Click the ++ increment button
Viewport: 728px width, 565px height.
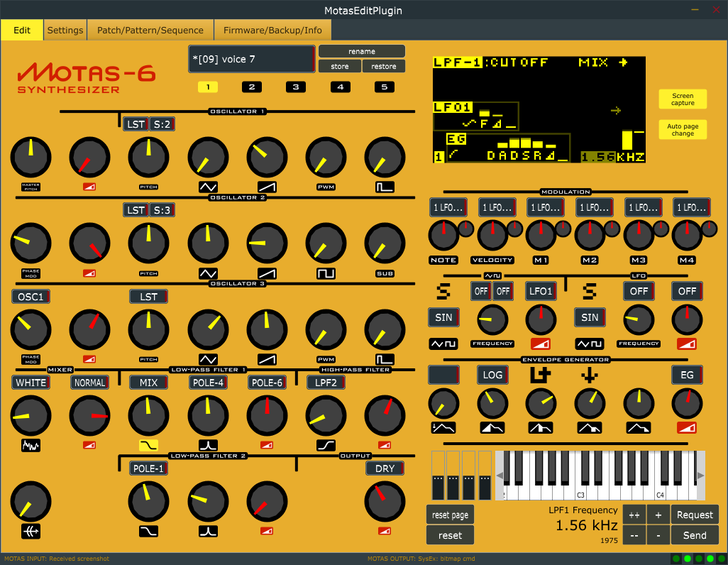pyautogui.click(x=634, y=515)
